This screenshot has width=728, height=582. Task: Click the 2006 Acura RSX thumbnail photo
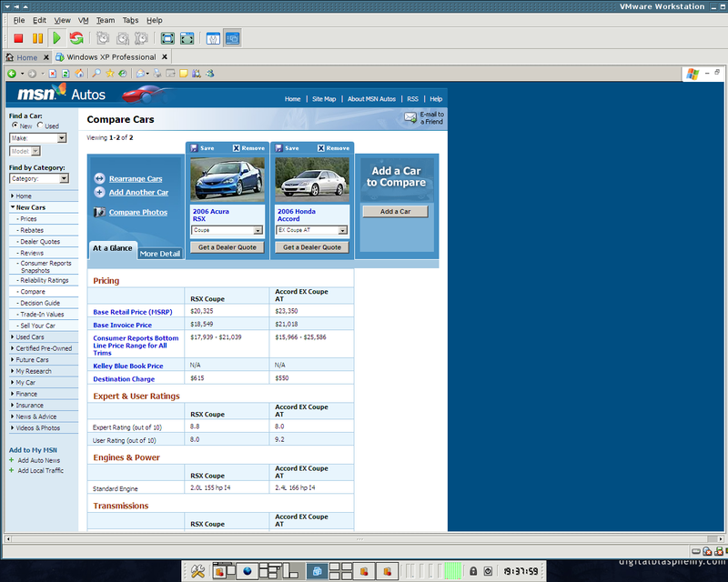[x=227, y=179]
